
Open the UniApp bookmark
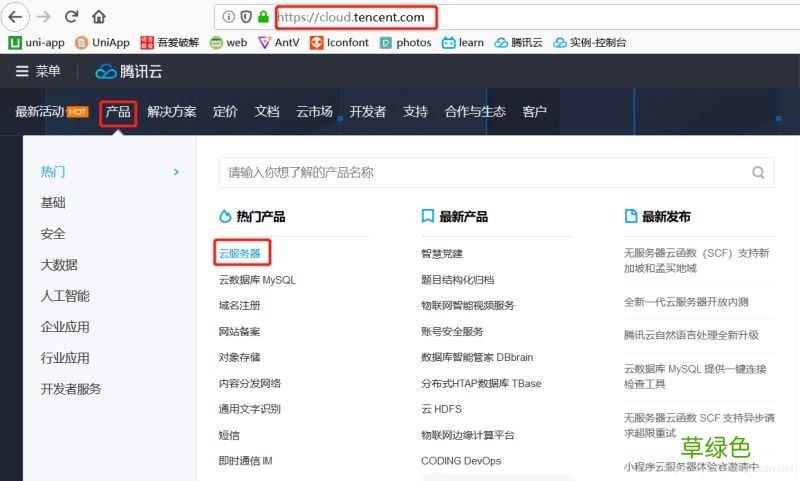pyautogui.click(x=102, y=43)
